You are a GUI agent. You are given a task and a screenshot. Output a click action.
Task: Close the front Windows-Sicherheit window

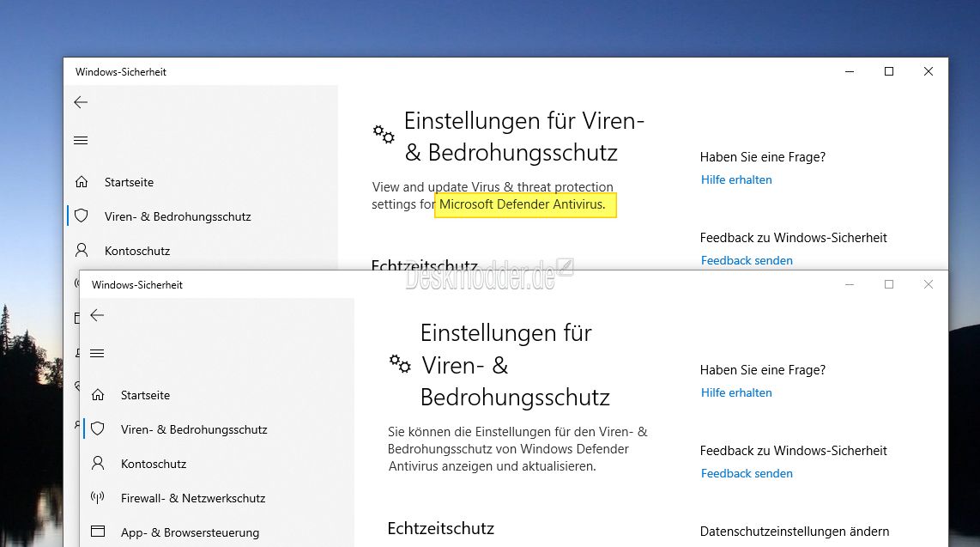tap(929, 284)
